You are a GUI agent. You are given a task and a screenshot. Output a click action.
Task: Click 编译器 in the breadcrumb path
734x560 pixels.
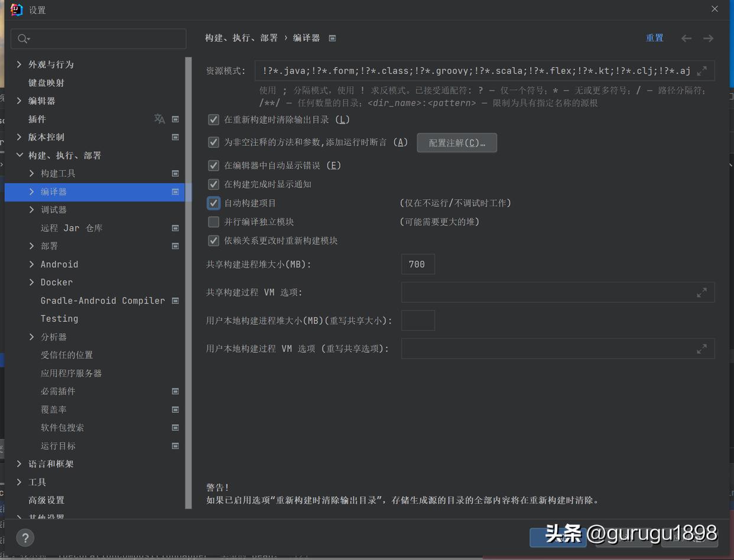(x=308, y=37)
